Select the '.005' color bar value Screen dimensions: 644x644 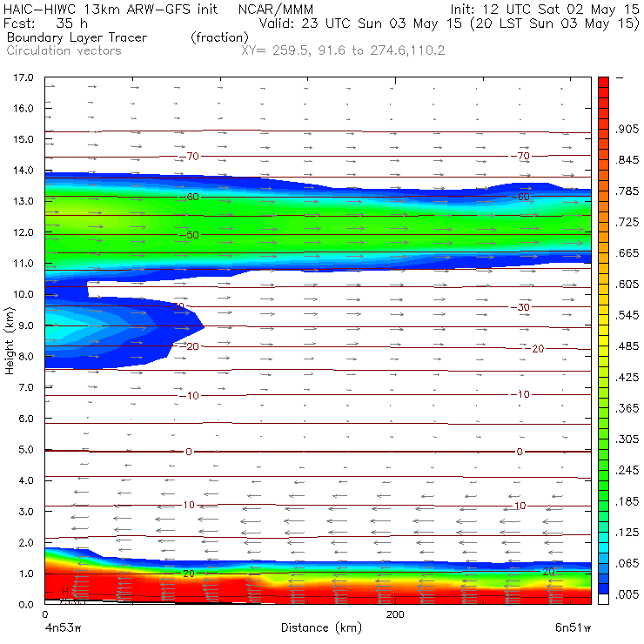627,594
